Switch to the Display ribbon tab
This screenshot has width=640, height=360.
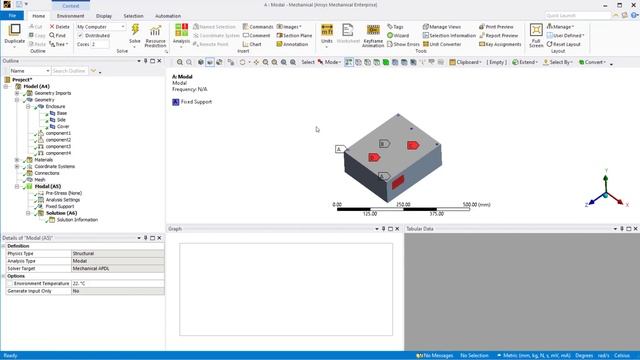[104, 16]
